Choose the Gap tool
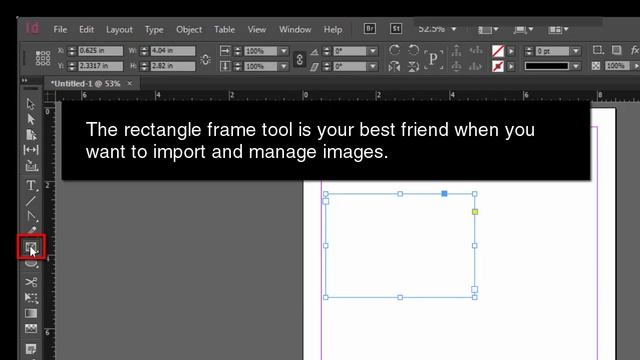 pyautogui.click(x=31, y=150)
